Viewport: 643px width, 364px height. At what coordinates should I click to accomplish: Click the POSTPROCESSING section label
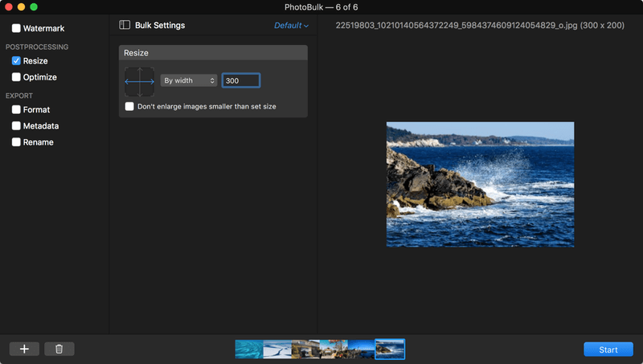(x=37, y=47)
